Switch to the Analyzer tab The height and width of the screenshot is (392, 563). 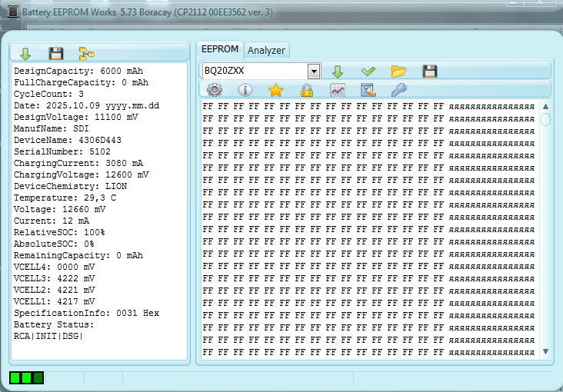click(x=266, y=50)
